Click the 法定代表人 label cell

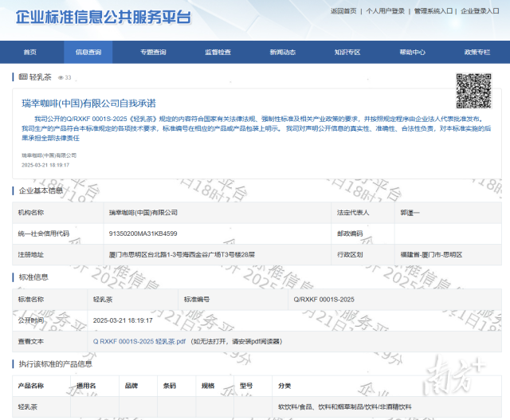point(363,213)
